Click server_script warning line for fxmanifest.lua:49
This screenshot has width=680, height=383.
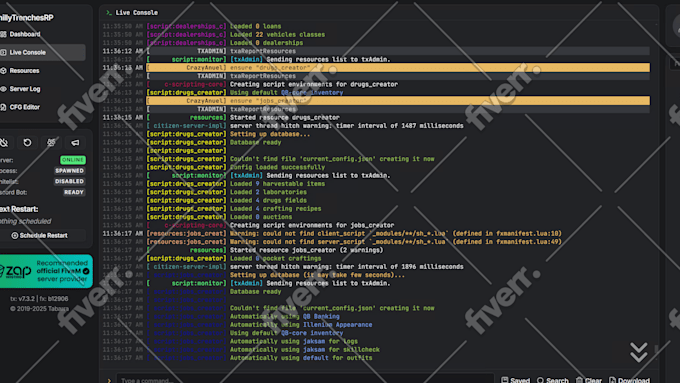[396, 242]
